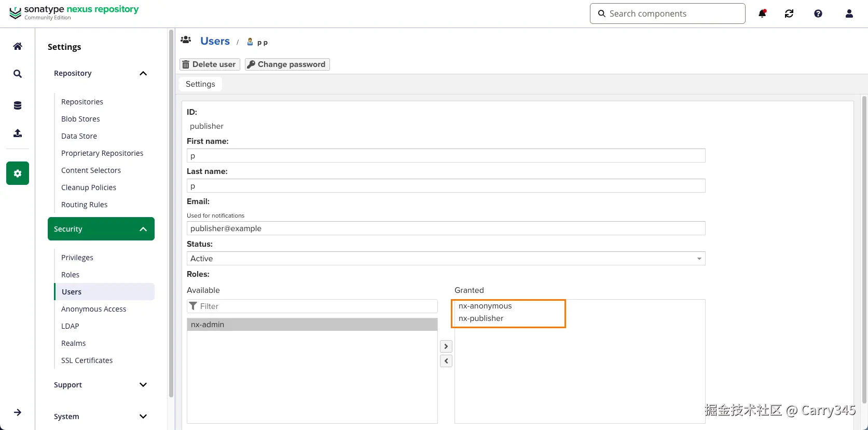Collapse the Repository section
This screenshot has height=430, width=868.
click(x=143, y=73)
